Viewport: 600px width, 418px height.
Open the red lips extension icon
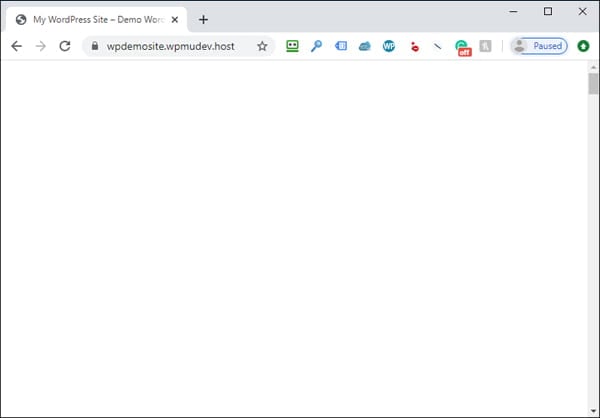coord(414,47)
